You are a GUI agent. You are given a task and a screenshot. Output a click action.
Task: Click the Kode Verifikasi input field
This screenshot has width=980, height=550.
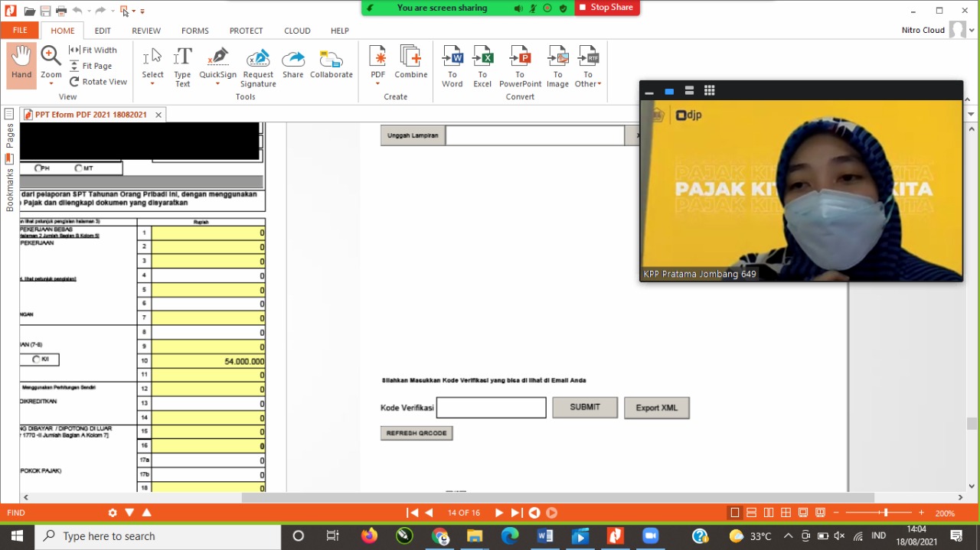491,408
